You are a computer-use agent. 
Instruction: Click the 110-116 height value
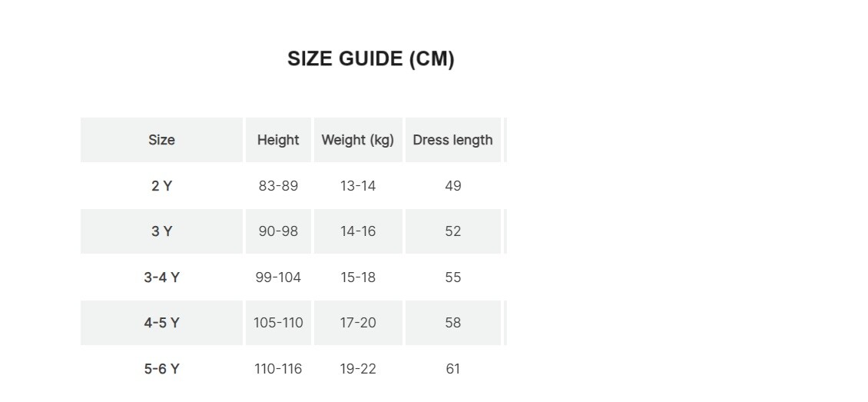[278, 369]
